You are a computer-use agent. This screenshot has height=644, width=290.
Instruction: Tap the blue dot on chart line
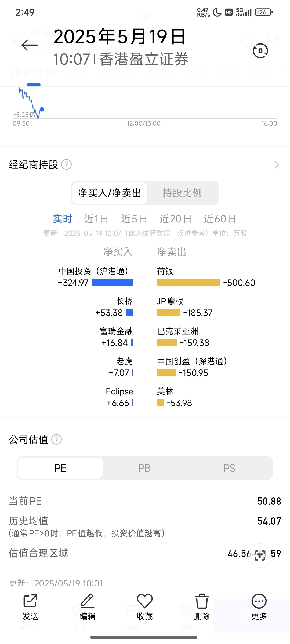(42, 109)
